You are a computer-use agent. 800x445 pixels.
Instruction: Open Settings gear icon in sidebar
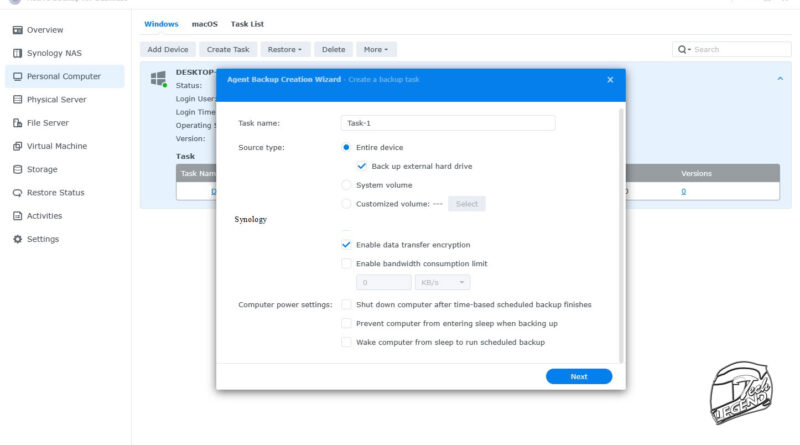click(x=17, y=239)
